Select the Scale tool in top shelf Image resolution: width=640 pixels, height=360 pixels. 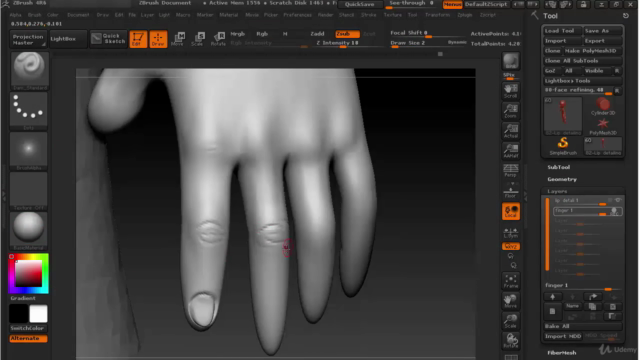coord(198,39)
